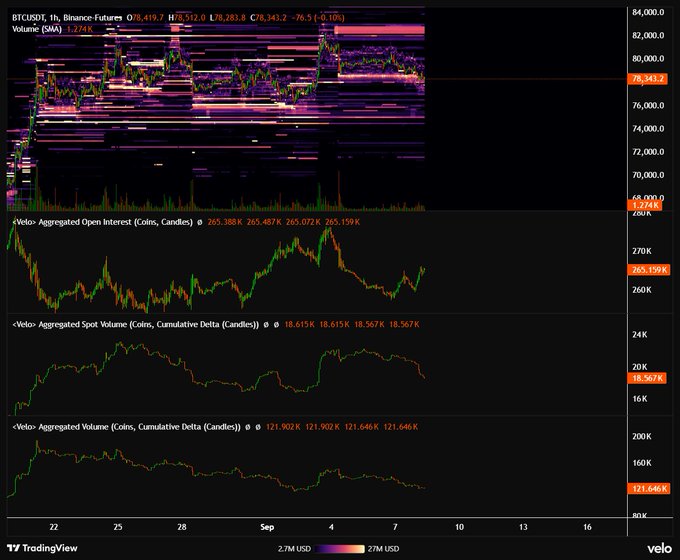The height and width of the screenshot is (560, 680).
Task: Click the low price value L78,283.8
Action: 228,18
